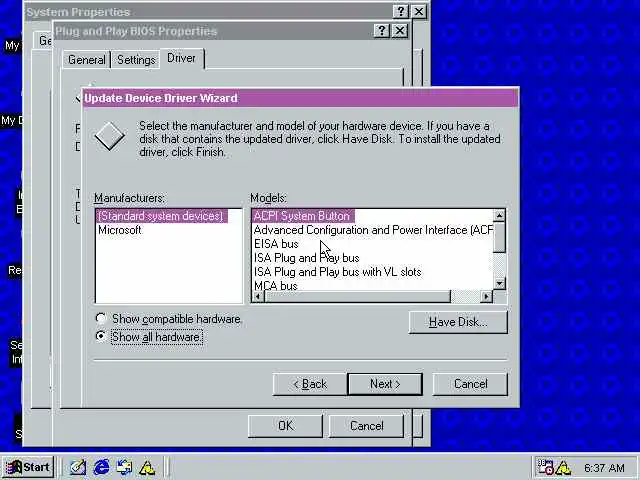Open the Task Scheduler tray icon
Image resolution: width=640 pixels, height=480 pixels.
coord(545,467)
